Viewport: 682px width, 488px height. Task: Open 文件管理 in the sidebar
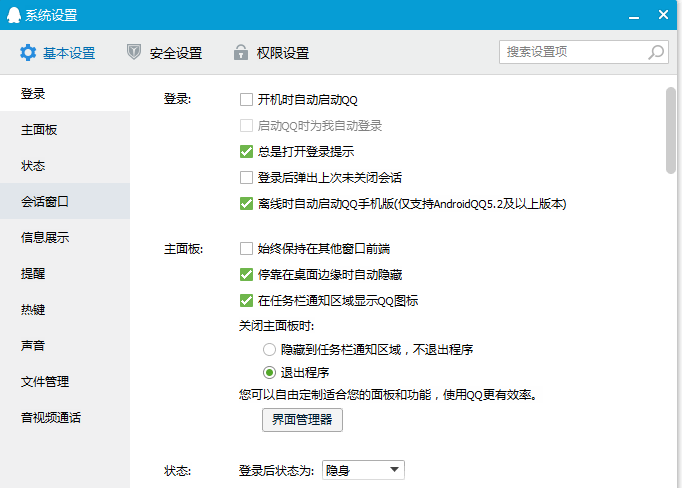pos(65,381)
